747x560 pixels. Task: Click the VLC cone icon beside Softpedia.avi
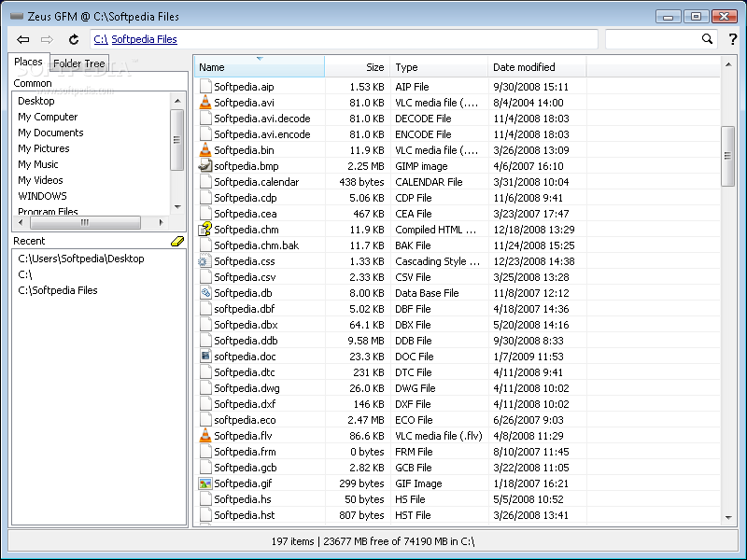point(206,103)
